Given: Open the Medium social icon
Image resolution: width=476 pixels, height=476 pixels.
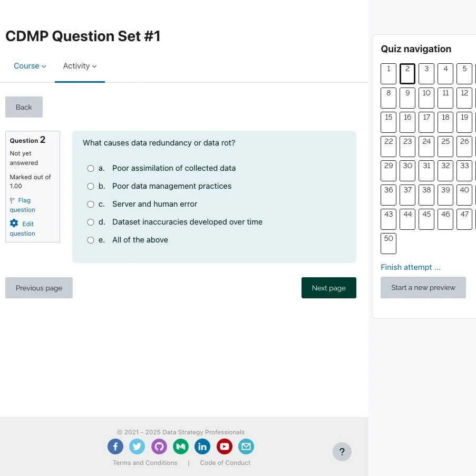Looking at the screenshot, I should click(181, 446).
